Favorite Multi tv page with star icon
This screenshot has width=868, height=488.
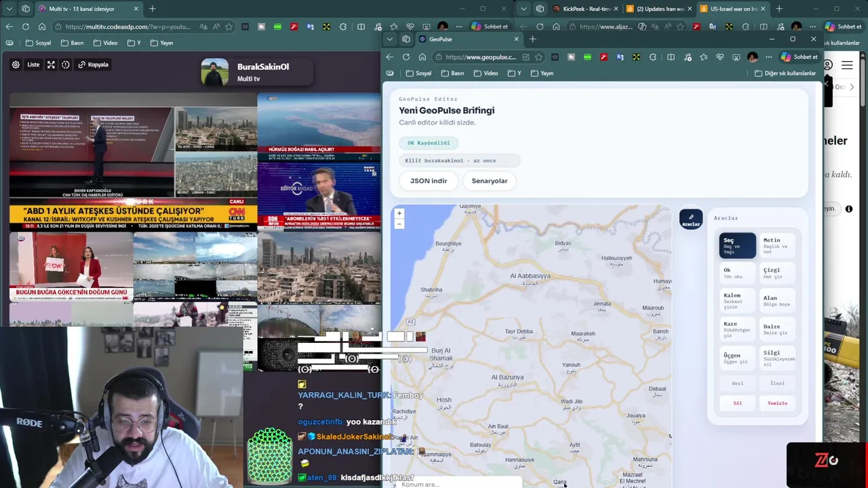(x=229, y=26)
